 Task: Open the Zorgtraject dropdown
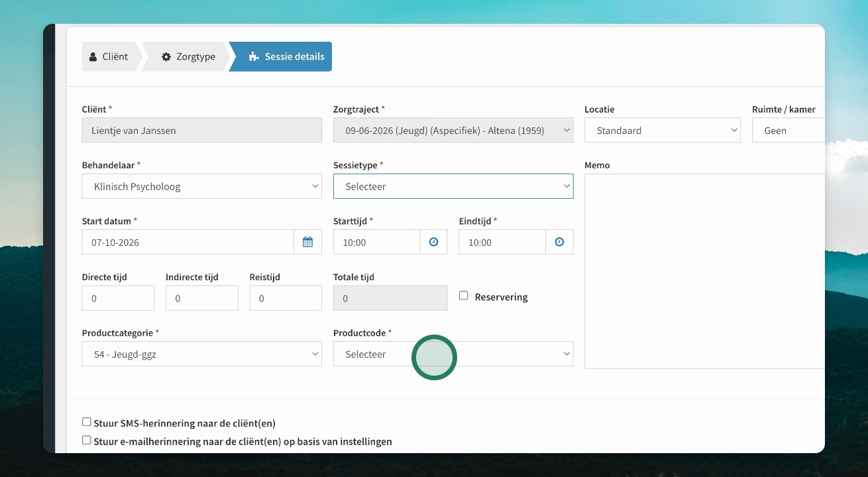pyautogui.click(x=453, y=131)
